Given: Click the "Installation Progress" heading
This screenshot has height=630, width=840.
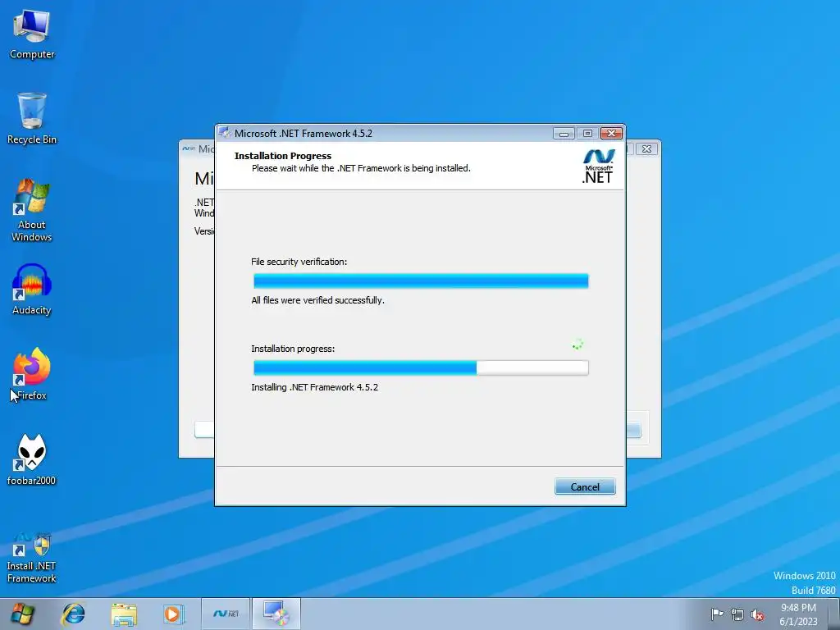Looking at the screenshot, I should coord(283,156).
